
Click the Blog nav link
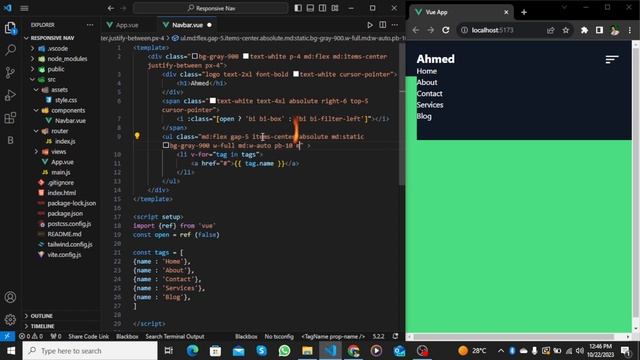pyautogui.click(x=424, y=116)
